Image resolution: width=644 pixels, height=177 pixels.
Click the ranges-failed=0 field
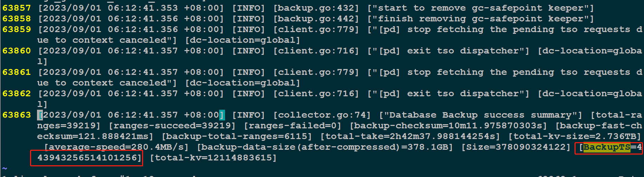tap(292, 126)
